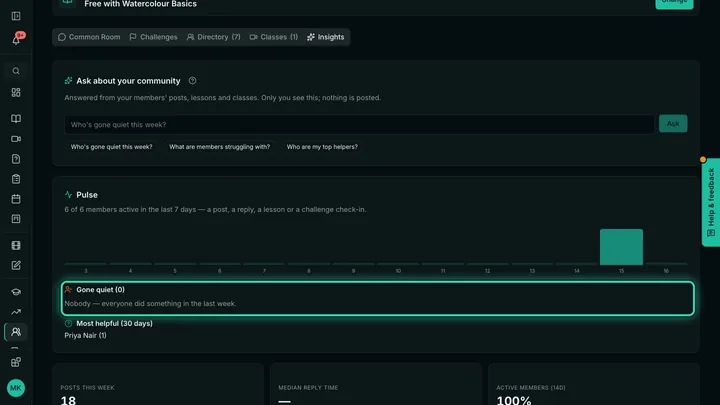Open the search icon in sidebar
The height and width of the screenshot is (405, 720).
point(16,71)
